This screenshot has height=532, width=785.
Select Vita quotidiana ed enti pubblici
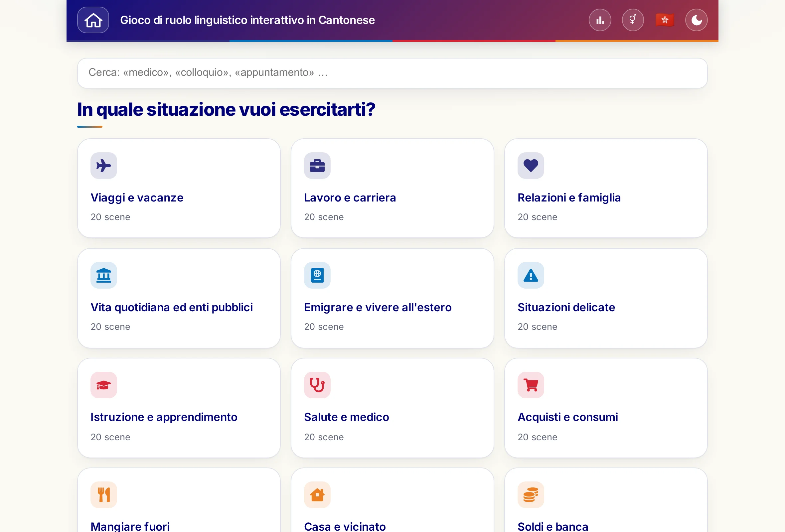click(179, 298)
